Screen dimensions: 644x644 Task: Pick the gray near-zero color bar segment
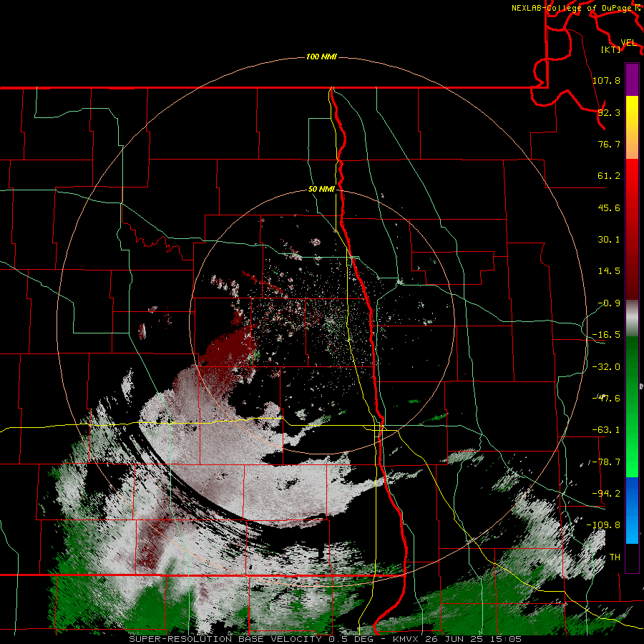tap(632, 318)
